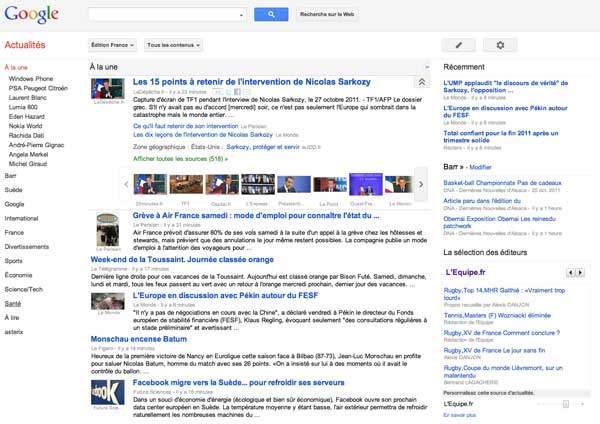
Task: Click Recherche sur le Web button
Action: 327,15
